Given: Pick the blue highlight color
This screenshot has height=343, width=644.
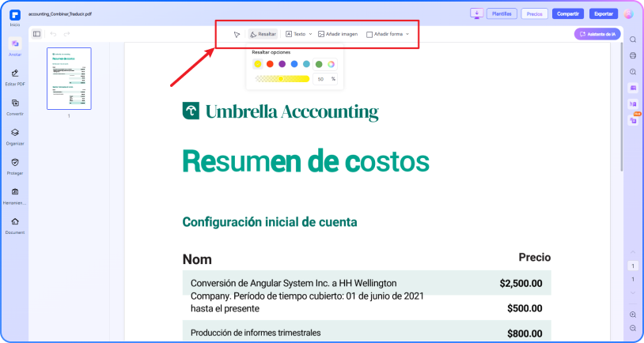Looking at the screenshot, I should click(294, 64).
